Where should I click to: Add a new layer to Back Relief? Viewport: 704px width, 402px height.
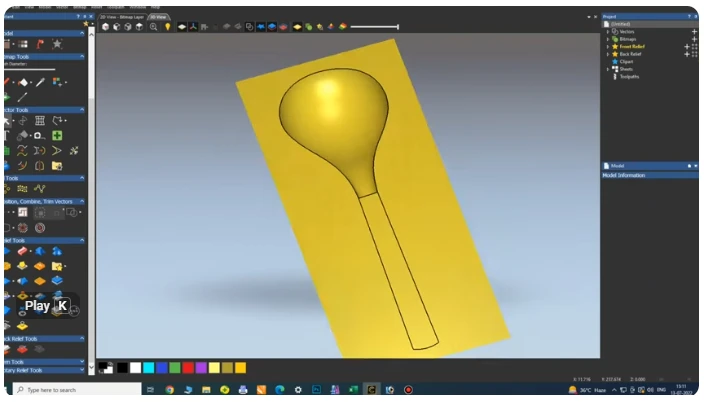tap(687, 54)
